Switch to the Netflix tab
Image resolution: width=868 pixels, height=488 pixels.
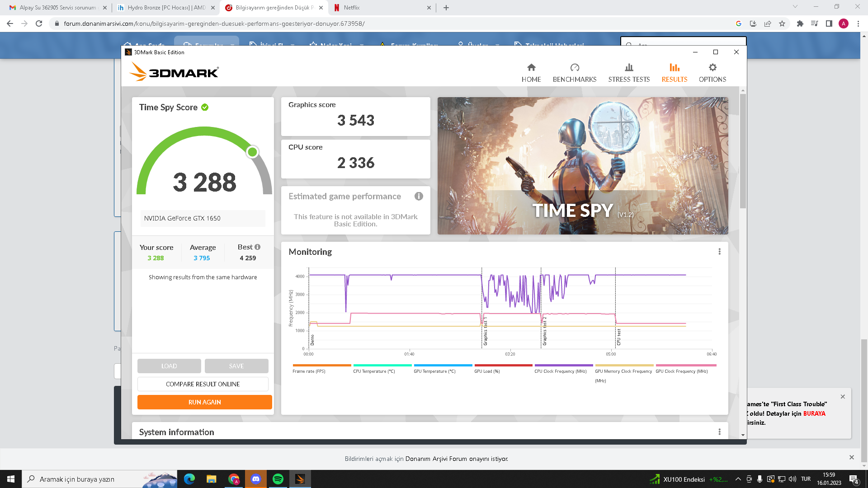[x=380, y=8]
